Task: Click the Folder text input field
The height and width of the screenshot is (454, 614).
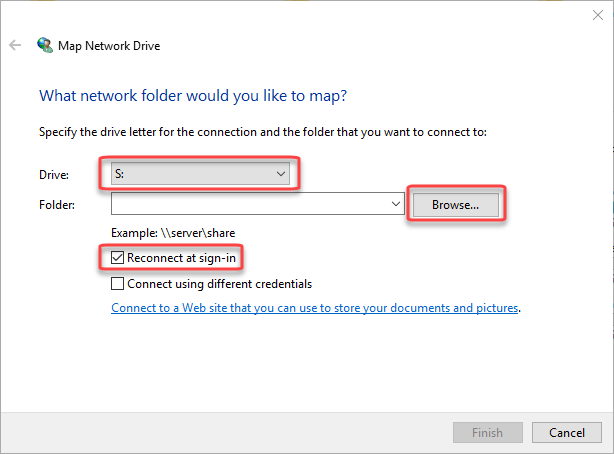Action: 251,204
